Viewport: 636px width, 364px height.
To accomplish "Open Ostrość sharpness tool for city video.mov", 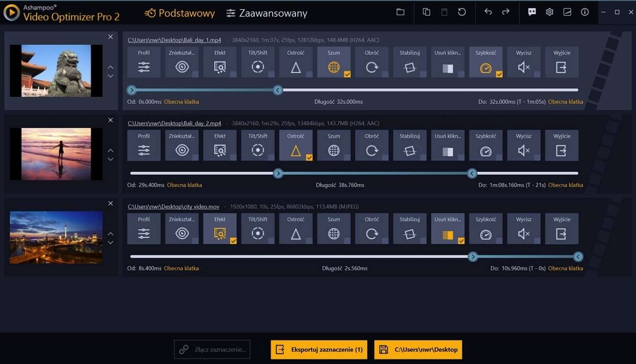I will point(296,228).
